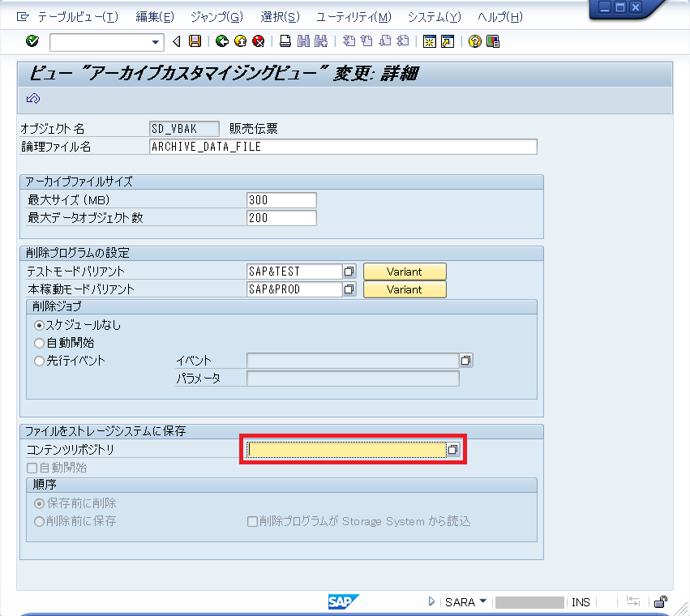The height and width of the screenshot is (616, 690).
Task: Open the ヘルプ(H) menu
Action: pos(500,17)
